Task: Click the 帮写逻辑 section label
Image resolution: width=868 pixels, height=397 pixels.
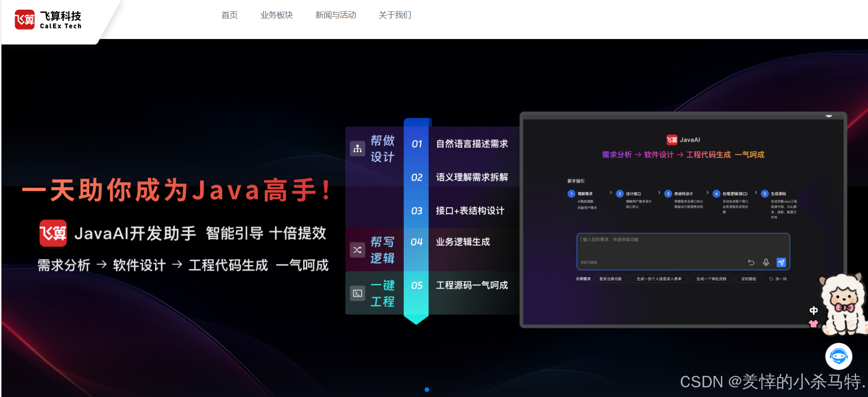Action: point(382,250)
